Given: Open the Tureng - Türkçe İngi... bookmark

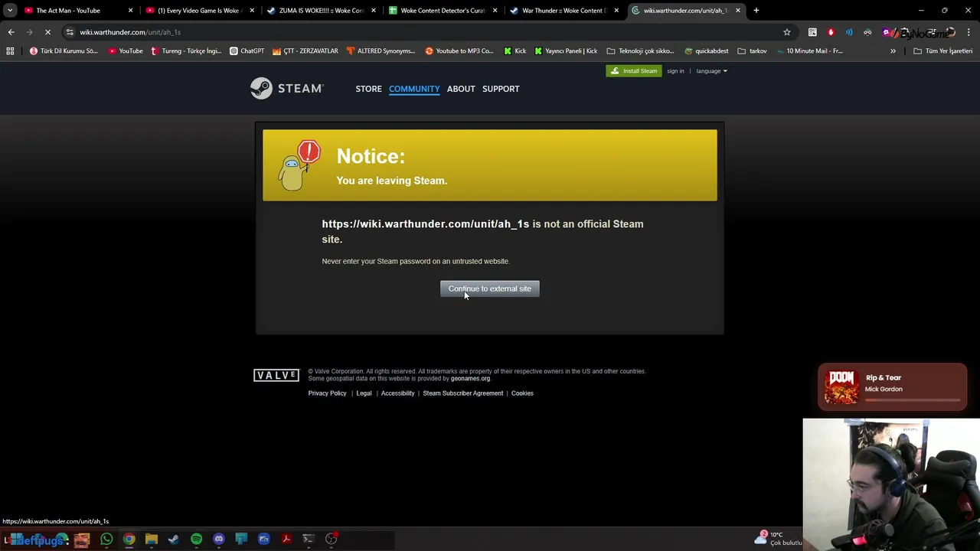Looking at the screenshot, I should (186, 51).
